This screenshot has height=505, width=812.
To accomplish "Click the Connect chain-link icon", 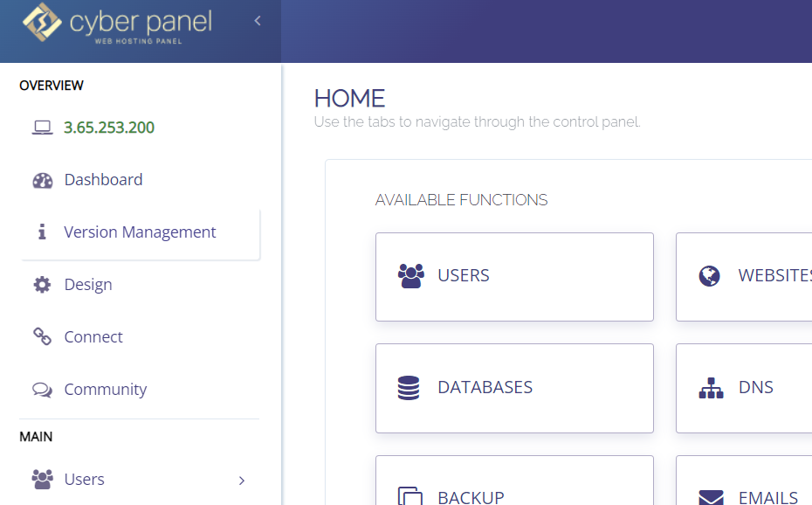I will point(42,336).
